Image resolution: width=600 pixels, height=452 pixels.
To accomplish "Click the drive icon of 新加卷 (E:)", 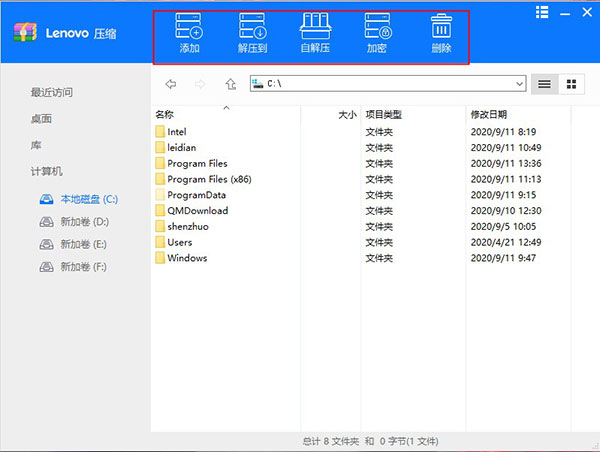I will tap(47, 244).
